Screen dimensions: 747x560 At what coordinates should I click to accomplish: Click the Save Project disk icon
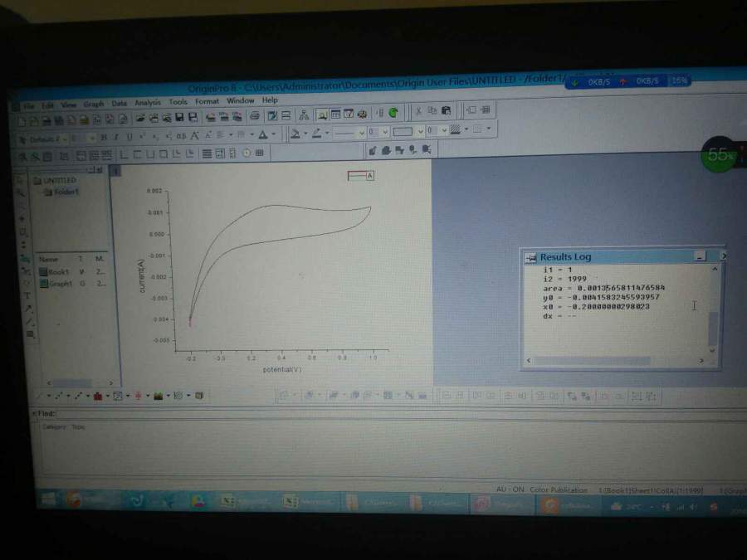179,117
